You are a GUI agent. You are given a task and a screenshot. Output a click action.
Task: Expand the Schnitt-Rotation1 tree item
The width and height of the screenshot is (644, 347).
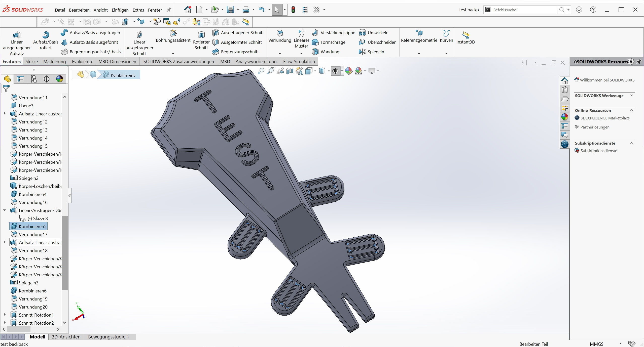tap(5, 315)
